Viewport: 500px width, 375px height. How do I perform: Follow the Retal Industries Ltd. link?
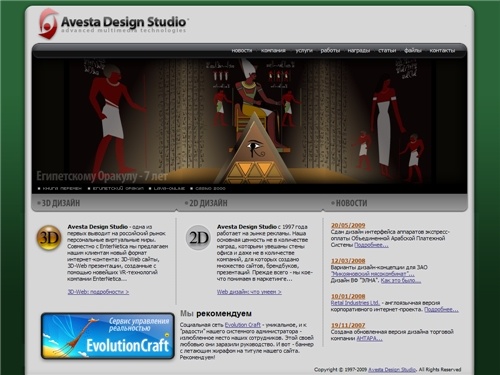coord(355,303)
